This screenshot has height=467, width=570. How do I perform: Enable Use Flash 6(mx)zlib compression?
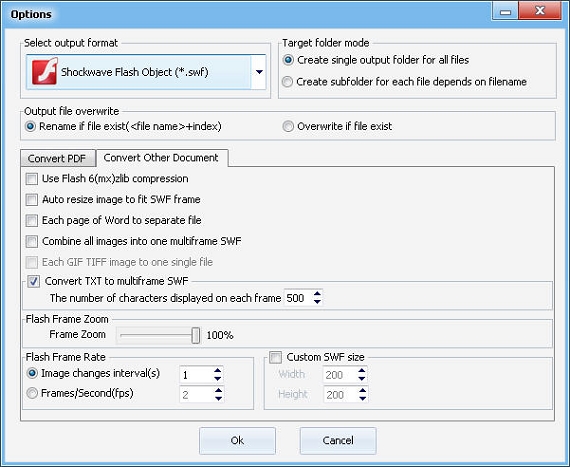pos(32,179)
